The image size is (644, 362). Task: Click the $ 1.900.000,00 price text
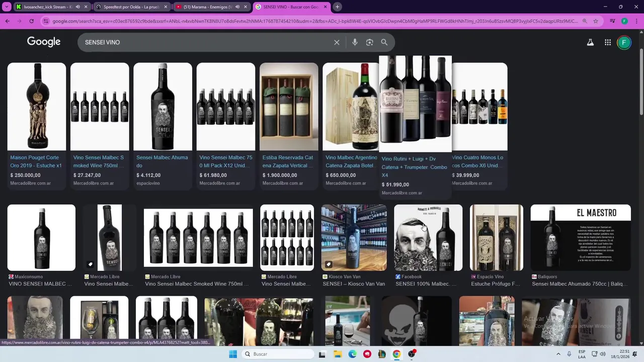pos(280,175)
